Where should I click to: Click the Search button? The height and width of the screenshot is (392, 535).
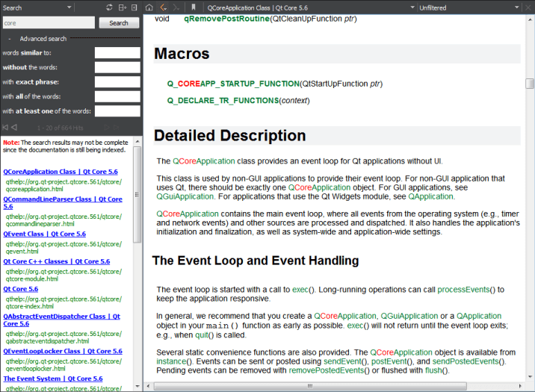[x=119, y=23]
